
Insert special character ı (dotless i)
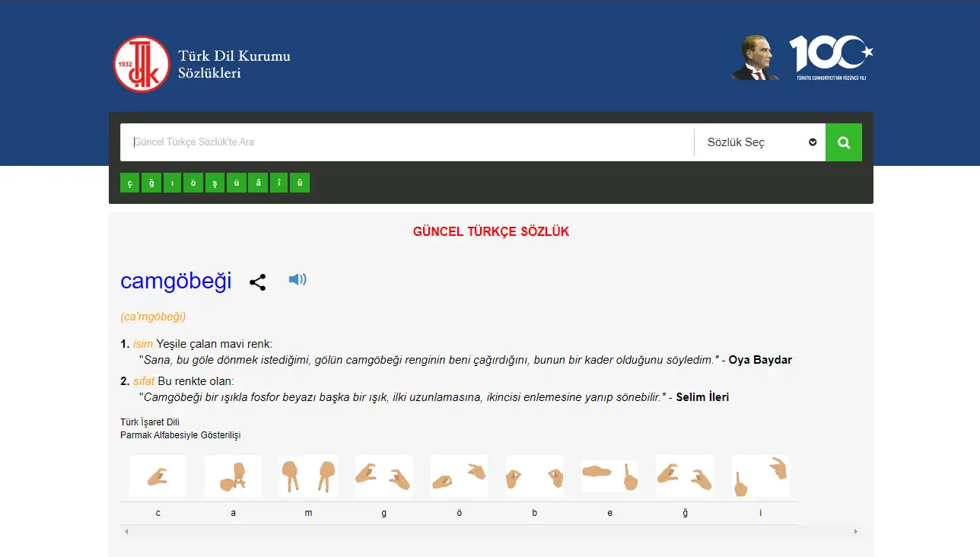[172, 183]
